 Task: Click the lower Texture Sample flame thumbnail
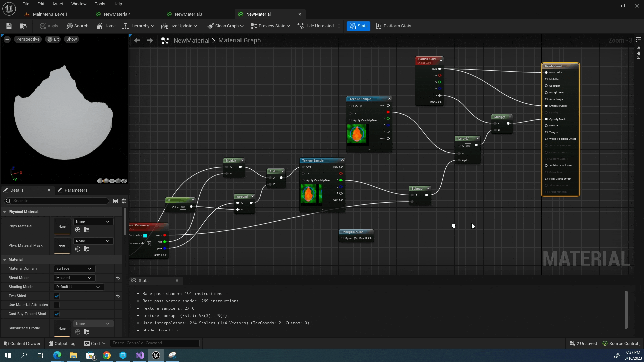[308, 194]
